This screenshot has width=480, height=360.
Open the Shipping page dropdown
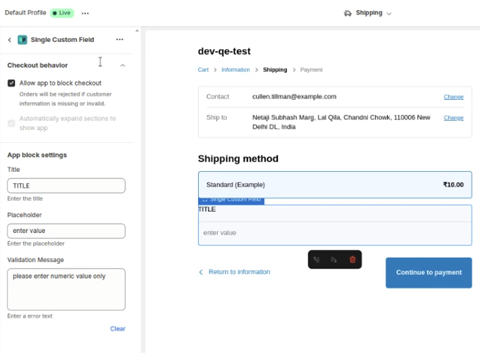(368, 13)
